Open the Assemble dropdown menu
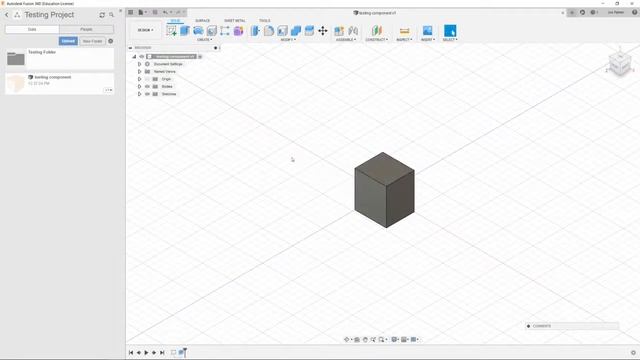The width and height of the screenshot is (640, 360). point(346,40)
